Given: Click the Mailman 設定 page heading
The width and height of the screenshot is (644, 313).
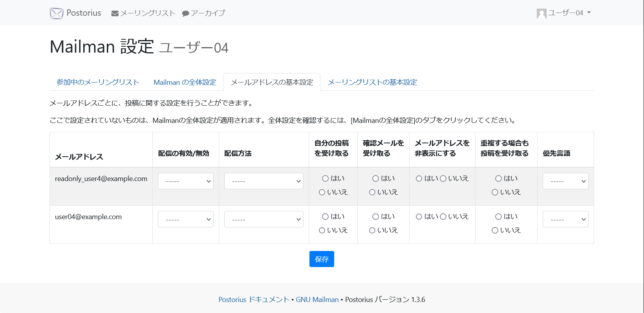Looking at the screenshot, I should (x=139, y=47).
